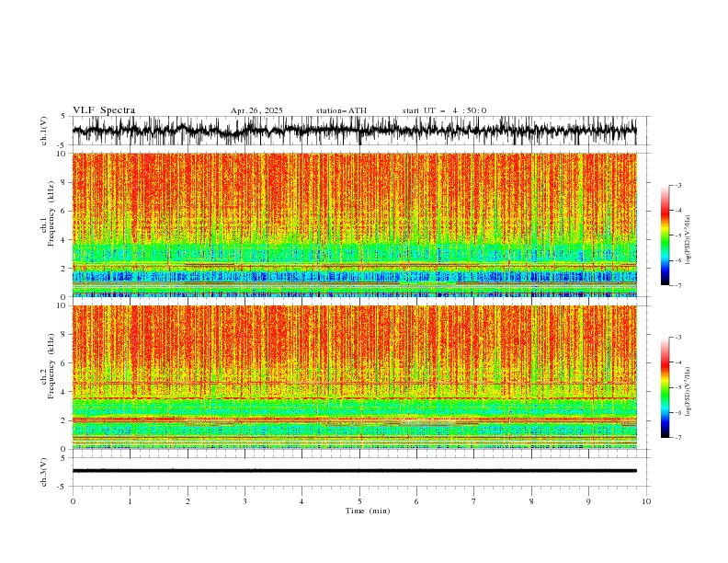Click the 'station=ATH' label
Screen dimensions: 728x563
tap(341, 110)
